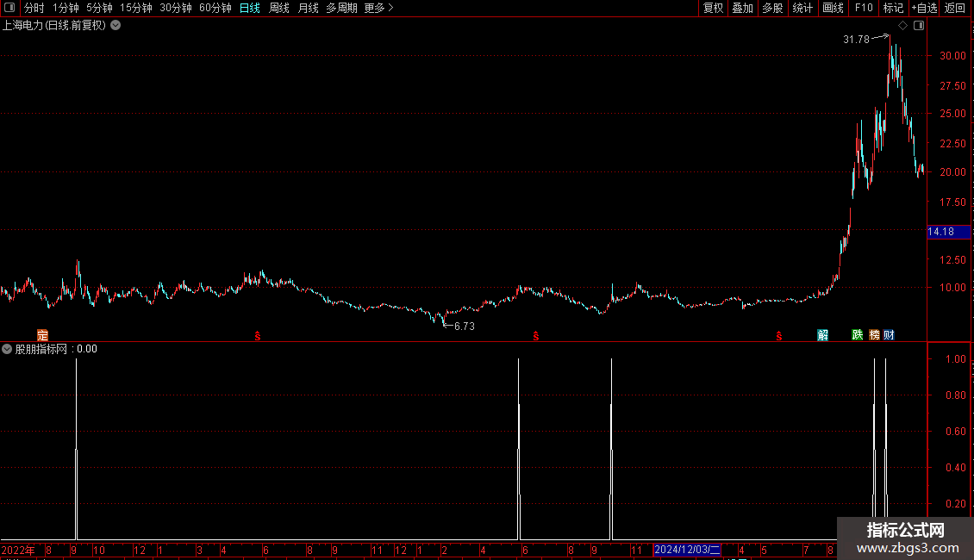Click the 复权 adjustment button
This screenshot has width=974, height=560.
(x=713, y=8)
